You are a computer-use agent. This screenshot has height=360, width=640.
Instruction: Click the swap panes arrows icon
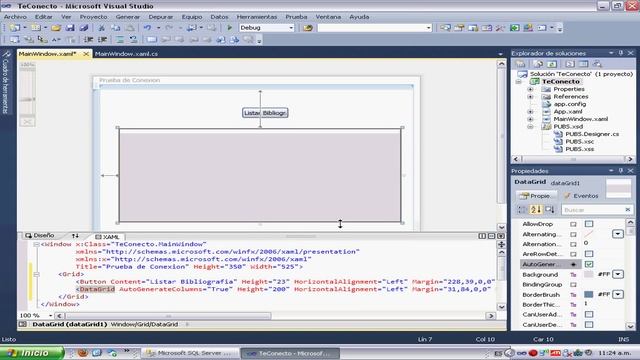tap(75, 236)
